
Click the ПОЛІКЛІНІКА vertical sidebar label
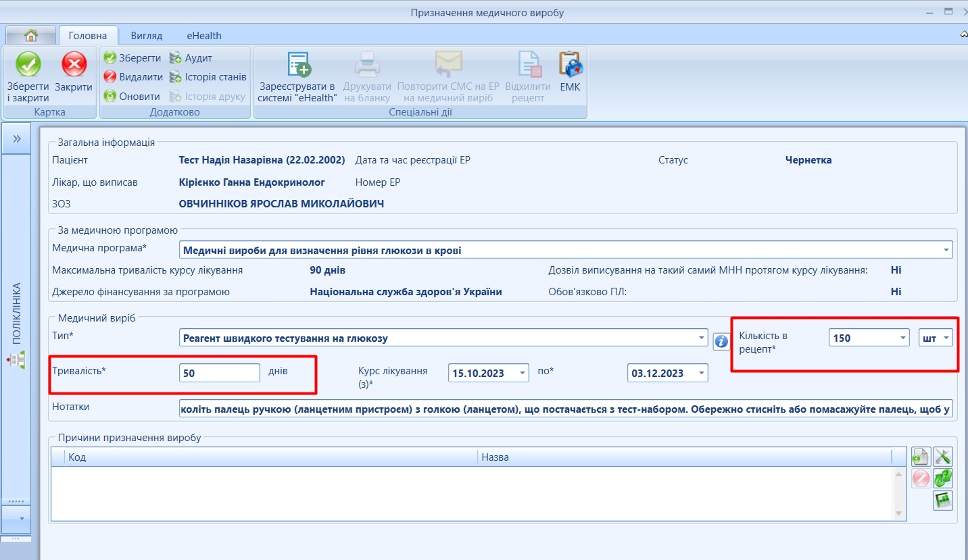point(17,313)
